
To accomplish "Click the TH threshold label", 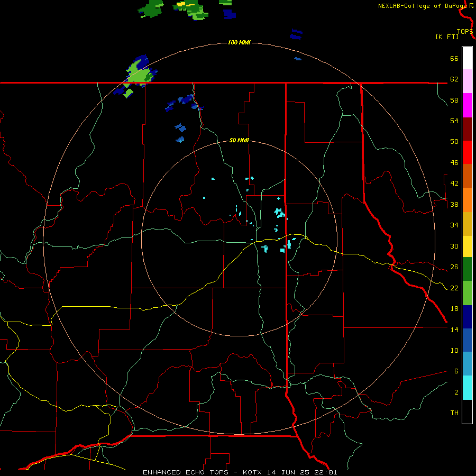I will coord(454,413).
